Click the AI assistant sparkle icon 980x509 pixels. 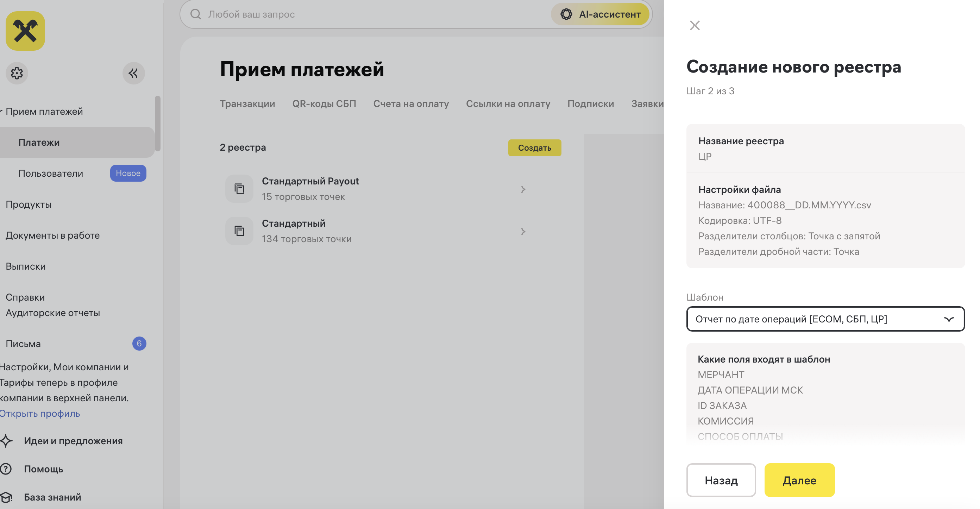click(566, 14)
